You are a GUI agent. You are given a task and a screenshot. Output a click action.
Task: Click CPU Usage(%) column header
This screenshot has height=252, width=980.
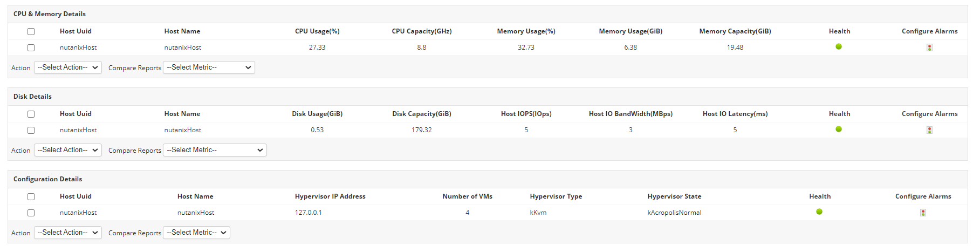317,31
